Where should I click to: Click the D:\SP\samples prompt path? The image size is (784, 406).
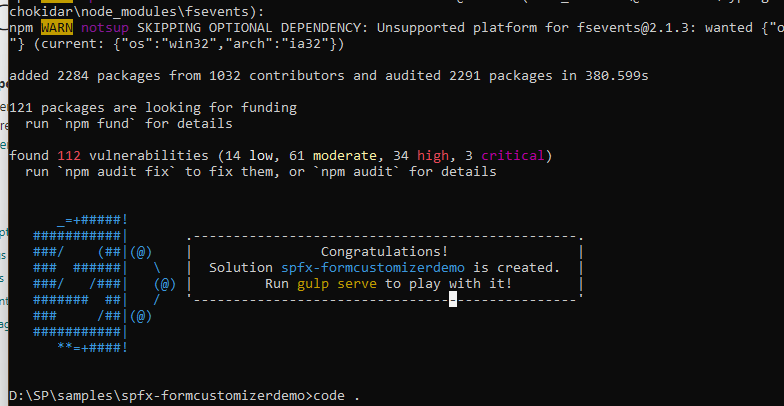pos(81,396)
